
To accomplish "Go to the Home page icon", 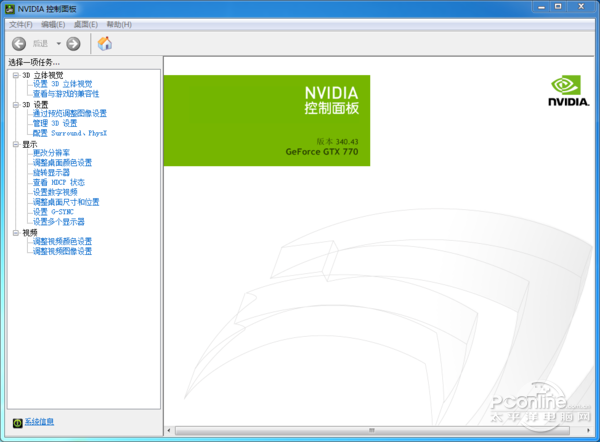I will coord(105,44).
